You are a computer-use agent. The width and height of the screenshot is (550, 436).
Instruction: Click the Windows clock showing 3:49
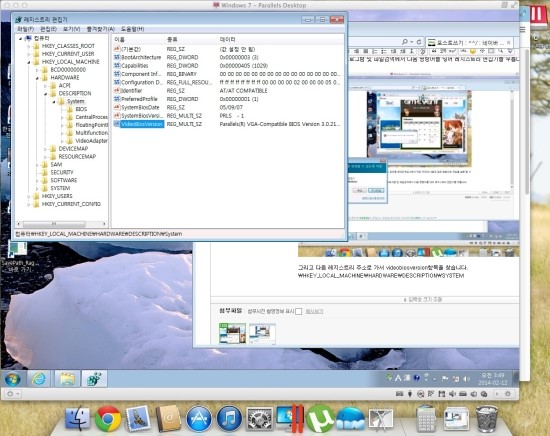pyautogui.click(x=492, y=379)
